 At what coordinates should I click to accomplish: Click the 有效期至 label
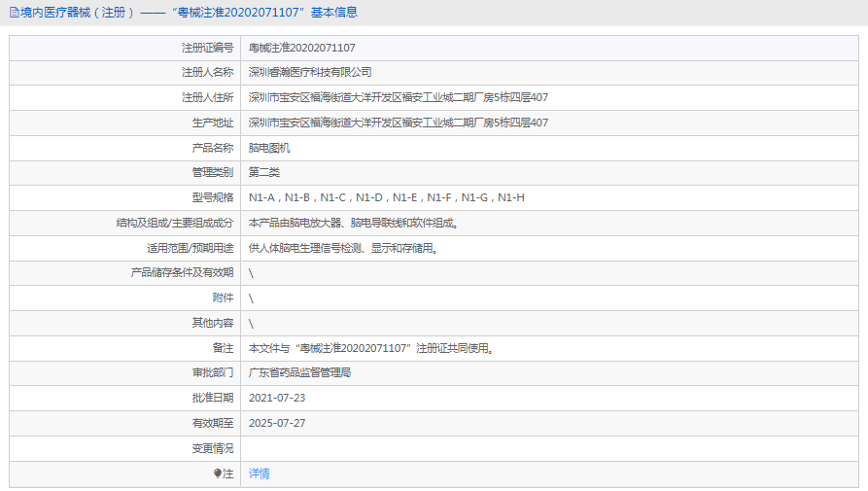(x=213, y=424)
